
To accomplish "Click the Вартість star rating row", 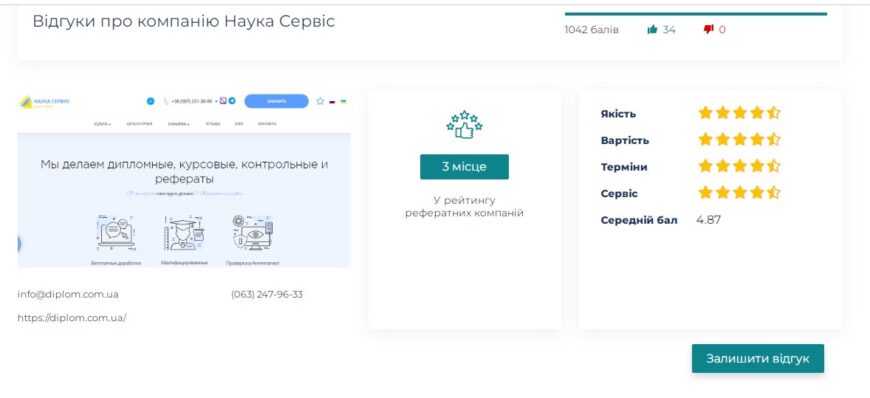I will [739, 139].
